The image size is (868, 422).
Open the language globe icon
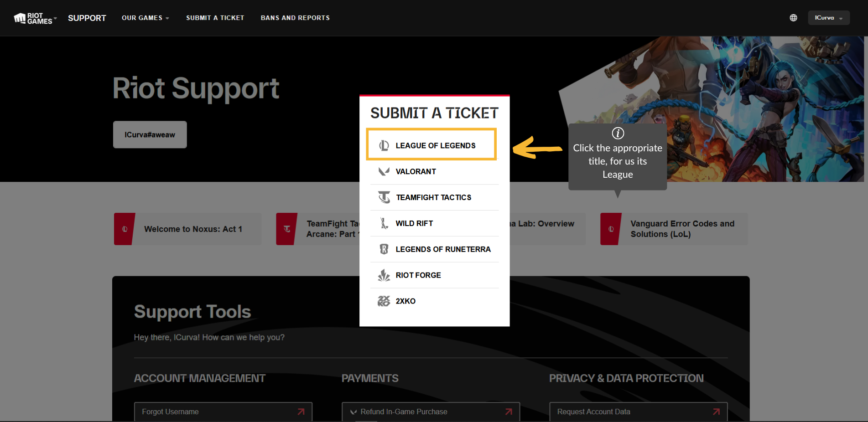pos(794,18)
